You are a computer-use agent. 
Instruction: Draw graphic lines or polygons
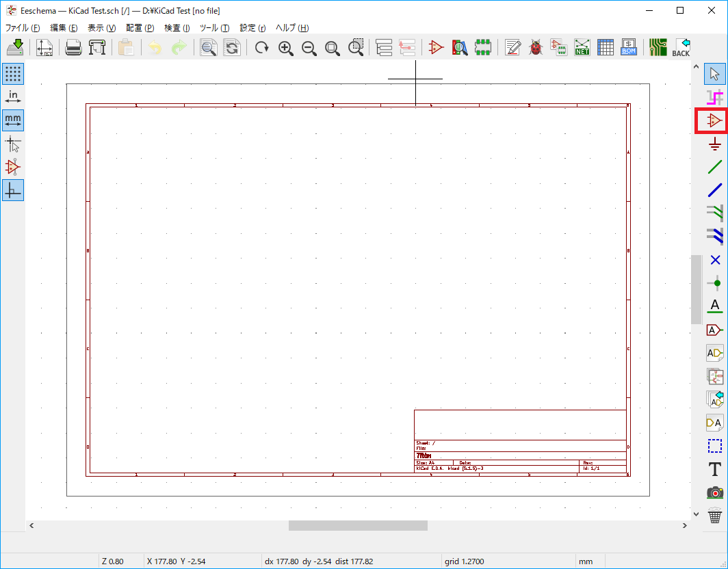715,446
